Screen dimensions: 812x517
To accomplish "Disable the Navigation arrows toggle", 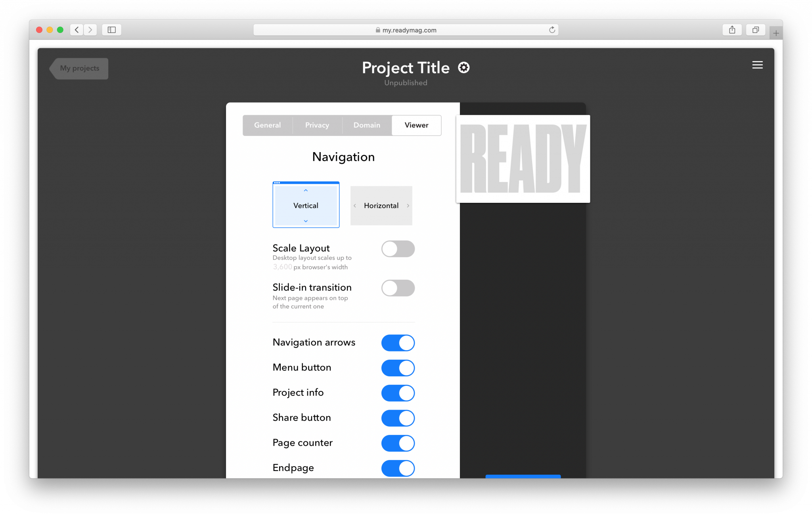I will [x=398, y=342].
